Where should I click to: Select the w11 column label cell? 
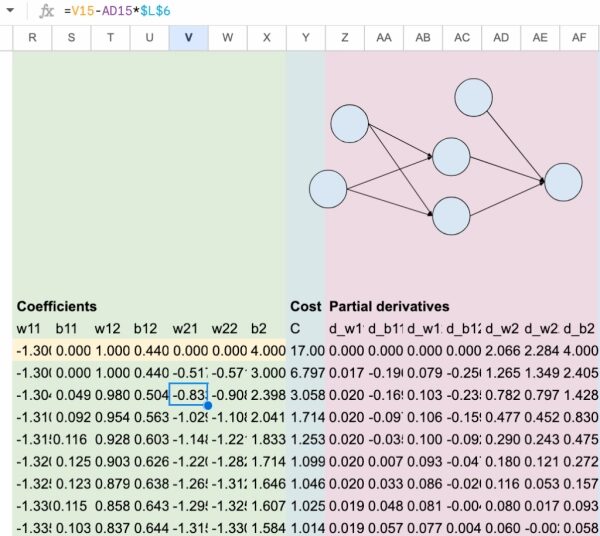tap(32, 328)
